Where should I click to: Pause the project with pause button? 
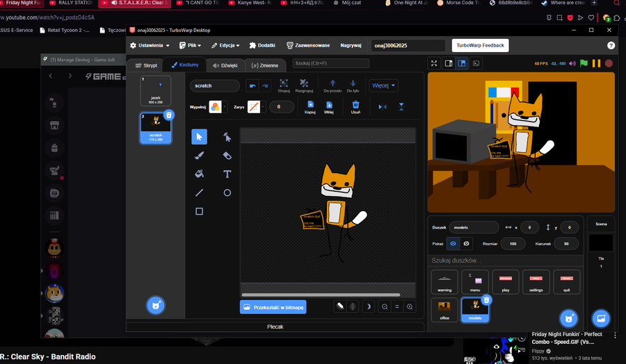596,63
